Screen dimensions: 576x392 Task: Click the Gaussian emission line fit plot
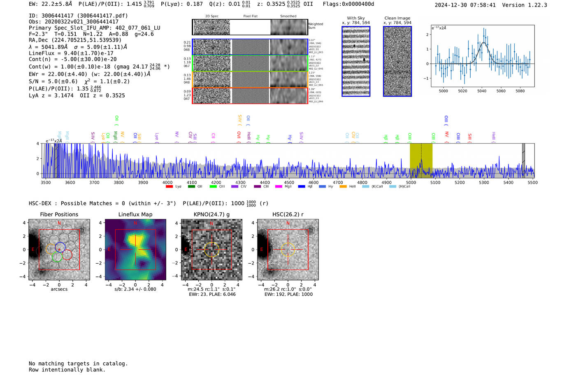pos(483,56)
